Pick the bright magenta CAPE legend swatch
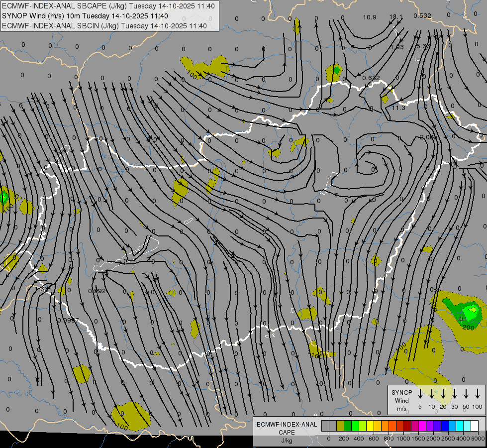Viewport: 487px width, 448px height. click(422, 426)
